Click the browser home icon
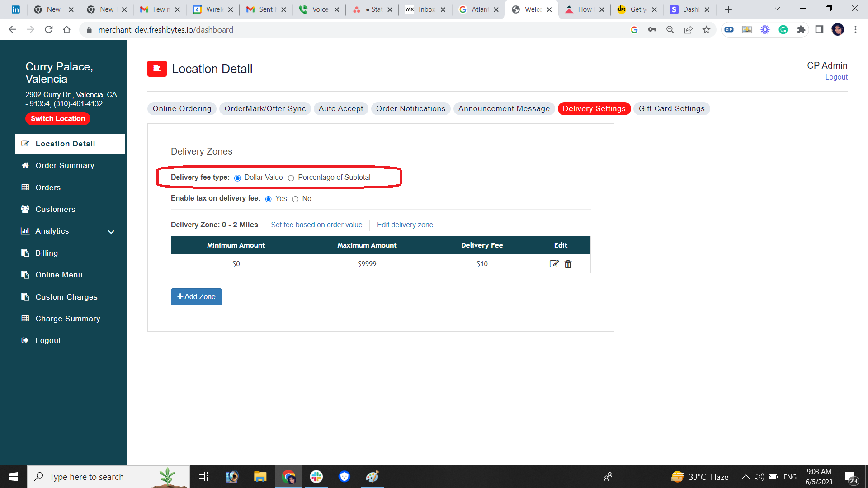The image size is (868, 488). pos(67,30)
